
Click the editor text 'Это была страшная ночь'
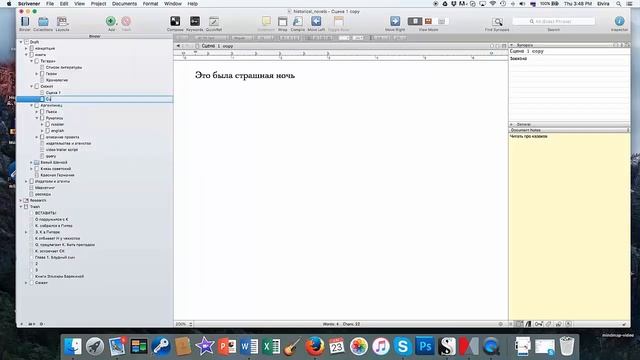click(244, 76)
